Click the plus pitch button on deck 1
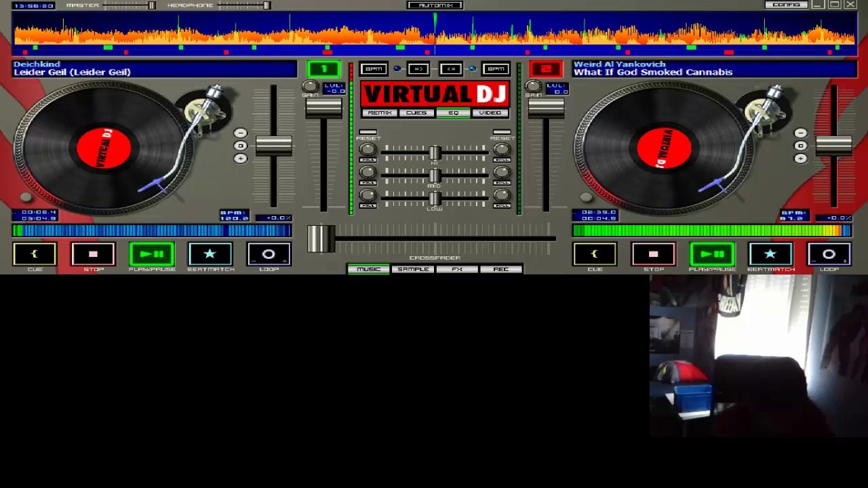The height and width of the screenshot is (488, 868). [x=240, y=158]
